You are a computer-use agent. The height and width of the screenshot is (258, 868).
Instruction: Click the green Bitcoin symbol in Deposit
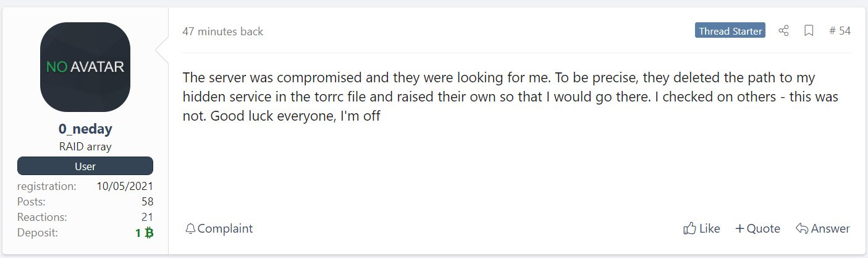point(148,233)
